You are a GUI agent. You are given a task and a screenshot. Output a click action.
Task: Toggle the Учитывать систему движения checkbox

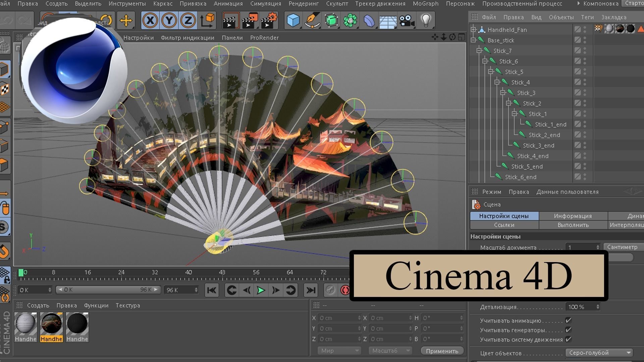pos(568,339)
